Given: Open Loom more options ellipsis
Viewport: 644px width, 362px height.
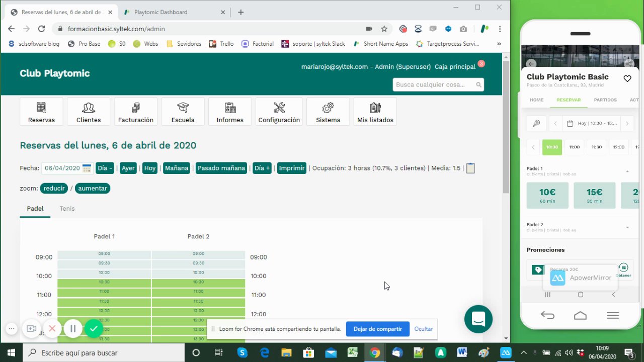Looking at the screenshot, I should pyautogui.click(x=12, y=329).
